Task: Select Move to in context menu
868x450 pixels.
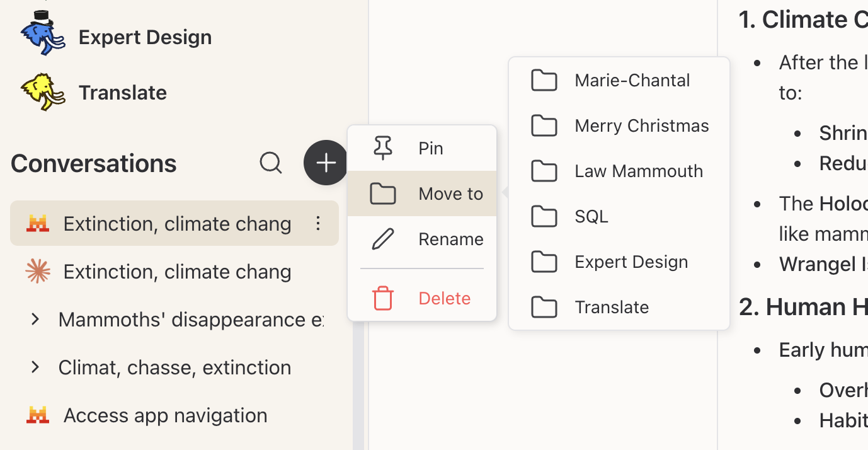Action: pos(422,193)
